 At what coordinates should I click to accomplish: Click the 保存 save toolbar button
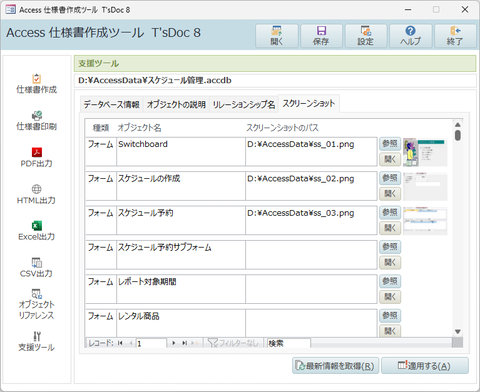click(321, 35)
